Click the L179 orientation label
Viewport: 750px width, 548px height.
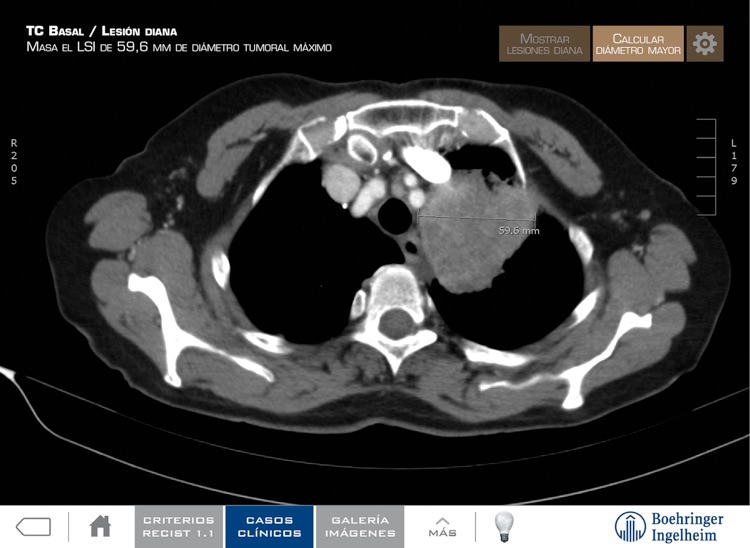click(x=734, y=162)
